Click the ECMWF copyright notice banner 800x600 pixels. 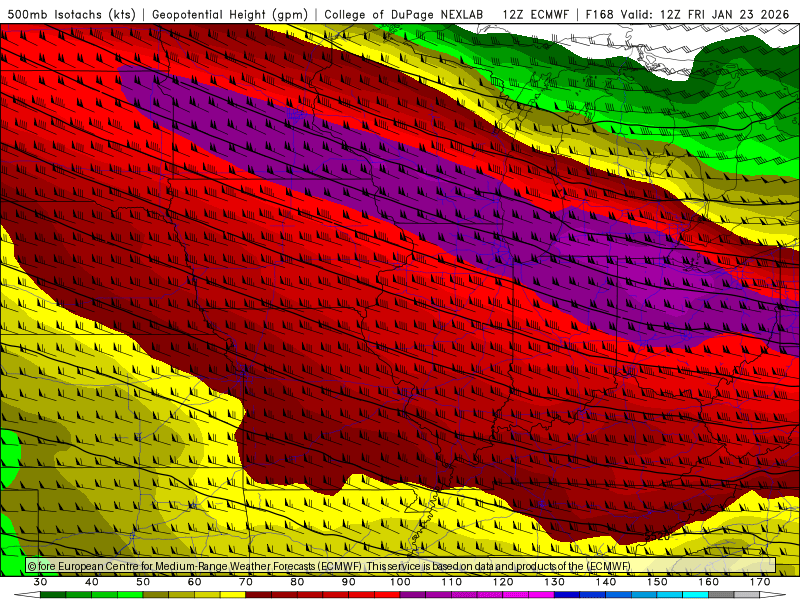[401, 565]
